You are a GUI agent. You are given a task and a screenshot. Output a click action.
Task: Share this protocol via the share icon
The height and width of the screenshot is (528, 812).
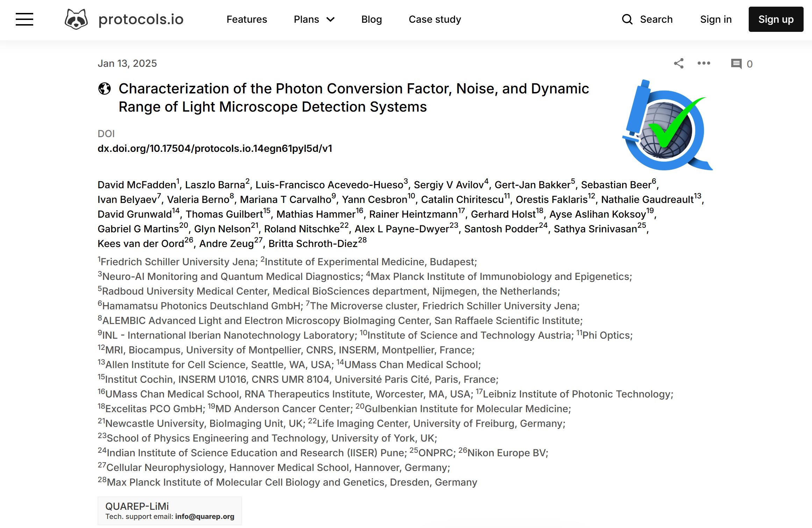pyautogui.click(x=679, y=63)
